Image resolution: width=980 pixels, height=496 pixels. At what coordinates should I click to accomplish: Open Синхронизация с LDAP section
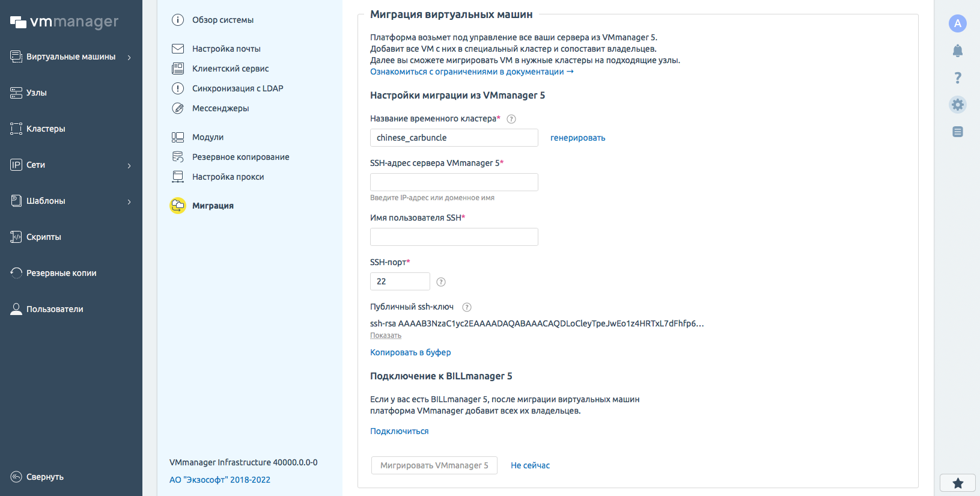238,88
